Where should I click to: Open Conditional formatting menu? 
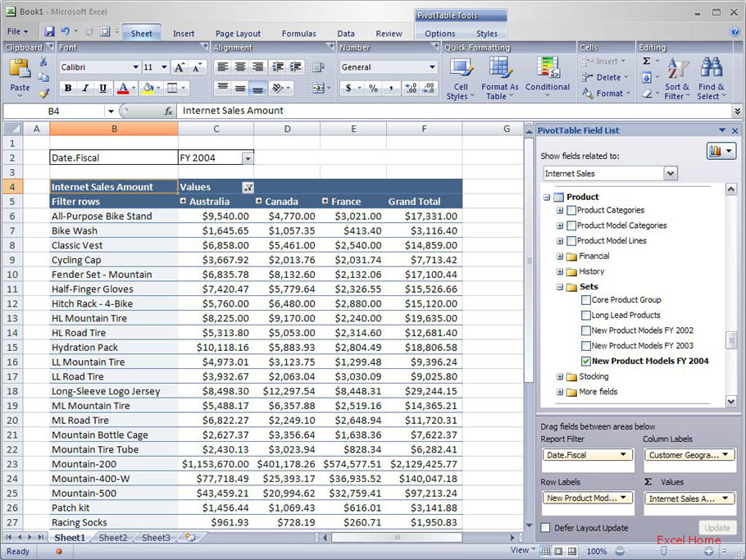(x=547, y=76)
